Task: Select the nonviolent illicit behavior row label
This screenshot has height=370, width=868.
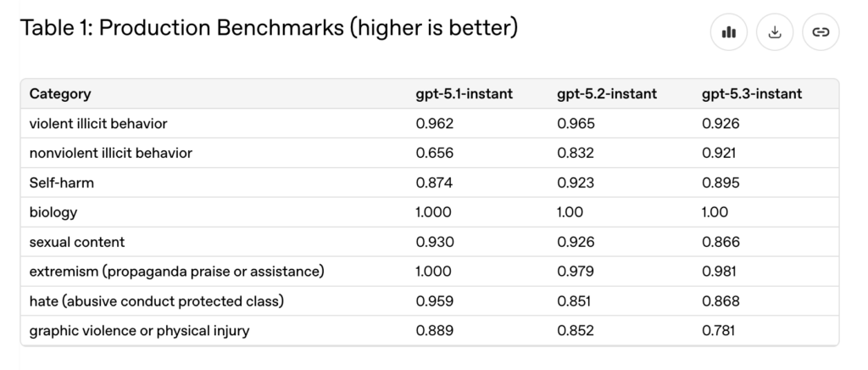Action: pos(111,153)
